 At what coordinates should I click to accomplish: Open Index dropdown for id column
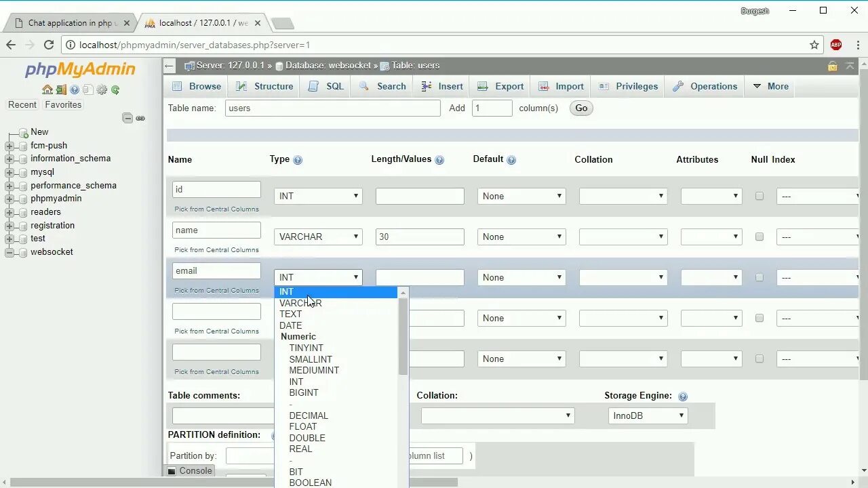818,196
